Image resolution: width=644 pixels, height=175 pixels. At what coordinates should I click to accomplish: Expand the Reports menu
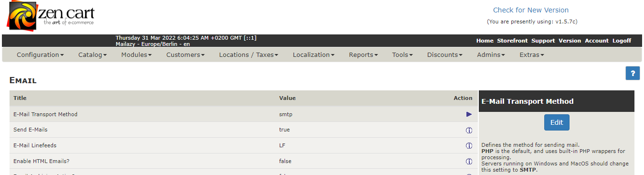(363, 55)
